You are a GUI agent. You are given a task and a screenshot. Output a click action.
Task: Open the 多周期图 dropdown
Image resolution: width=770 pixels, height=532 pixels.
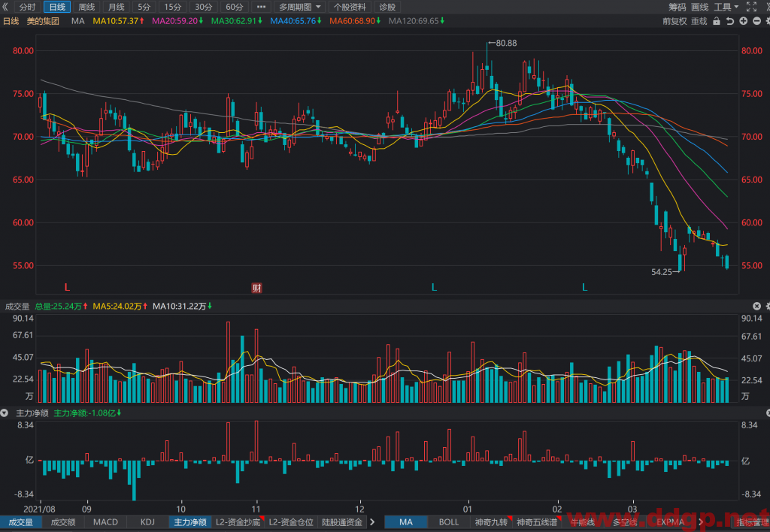point(299,7)
